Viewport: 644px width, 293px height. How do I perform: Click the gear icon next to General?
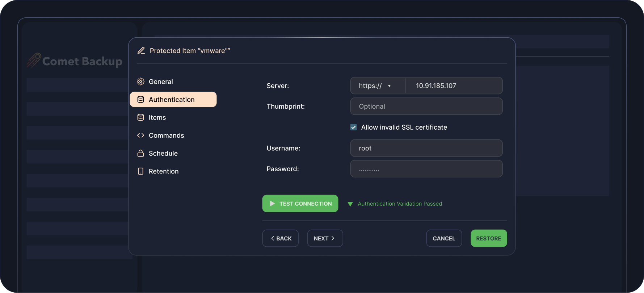point(141,82)
